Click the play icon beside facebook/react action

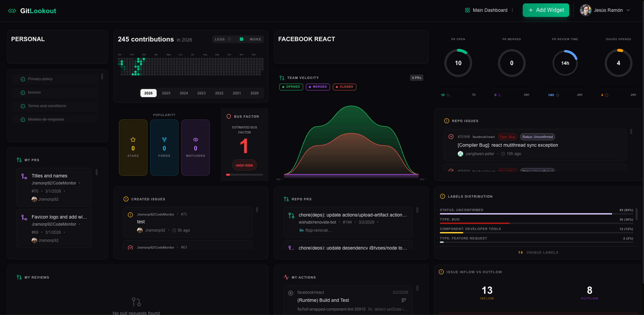[x=291, y=293]
